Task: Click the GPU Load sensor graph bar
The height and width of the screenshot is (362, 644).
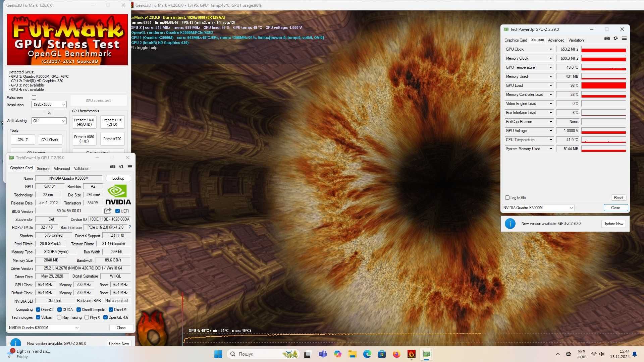Action: coord(603,85)
